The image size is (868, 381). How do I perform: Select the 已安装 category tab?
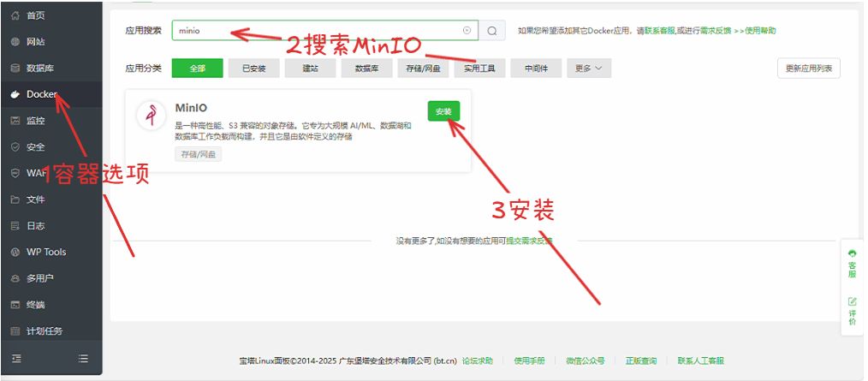[x=253, y=68]
